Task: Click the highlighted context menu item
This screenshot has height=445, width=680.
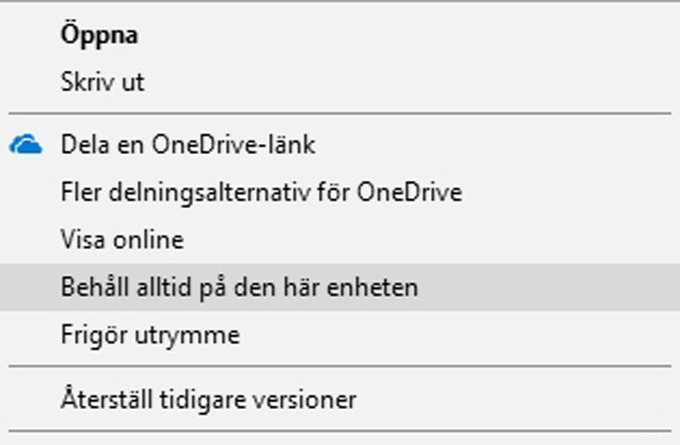Action: [x=340, y=287]
